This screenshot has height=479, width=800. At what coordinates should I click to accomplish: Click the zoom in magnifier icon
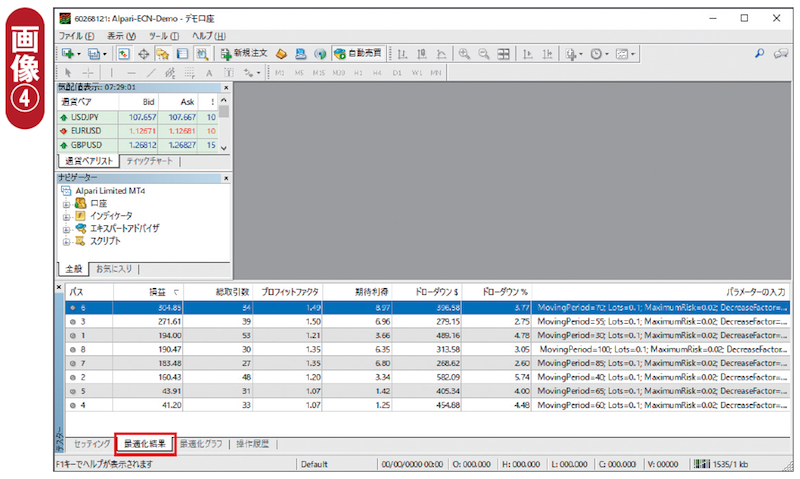pyautogui.click(x=464, y=54)
